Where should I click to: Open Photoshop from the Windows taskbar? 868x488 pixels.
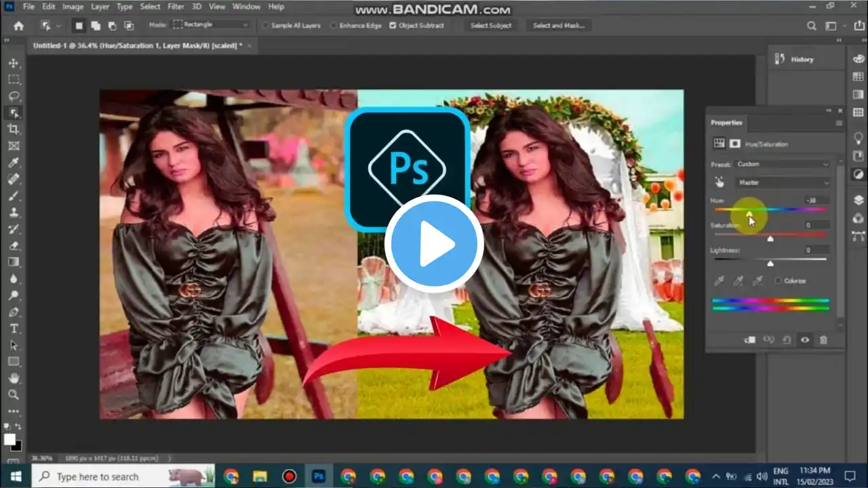(318, 476)
